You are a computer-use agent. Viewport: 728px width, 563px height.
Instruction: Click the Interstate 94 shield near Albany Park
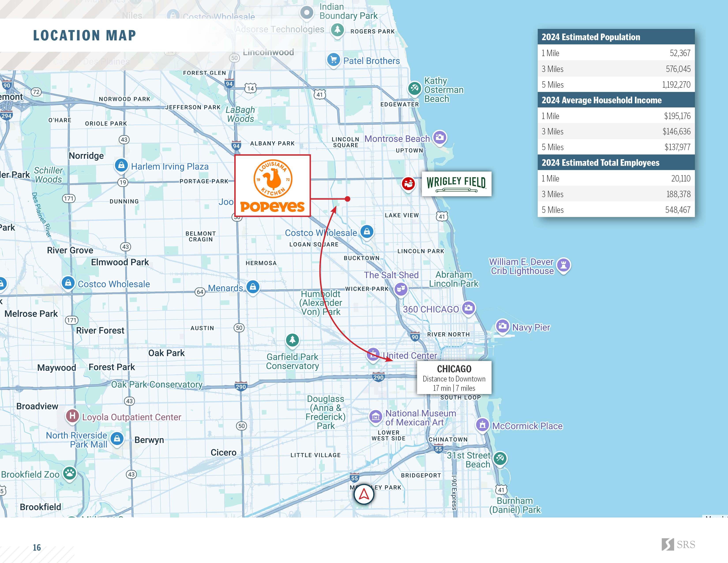(236, 145)
